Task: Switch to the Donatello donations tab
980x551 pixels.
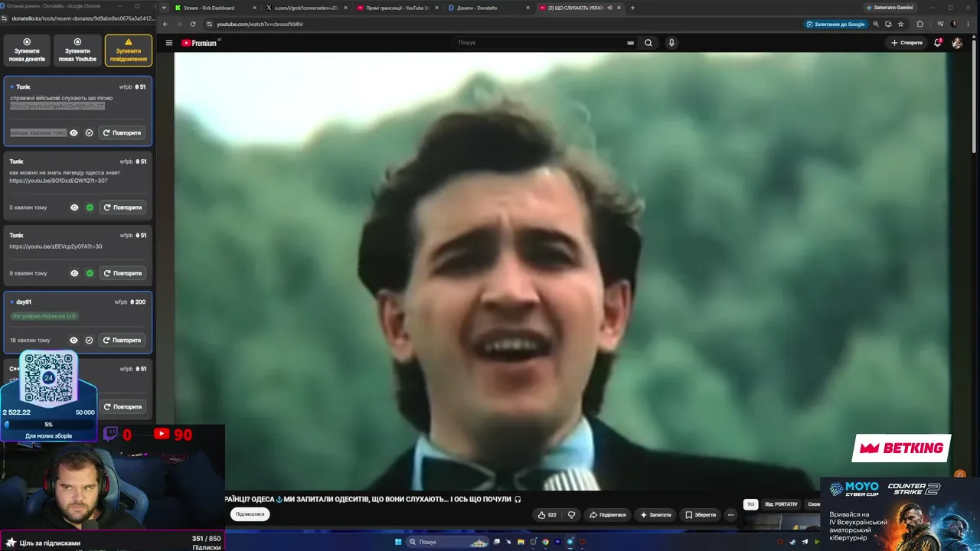Action: pyautogui.click(x=488, y=8)
